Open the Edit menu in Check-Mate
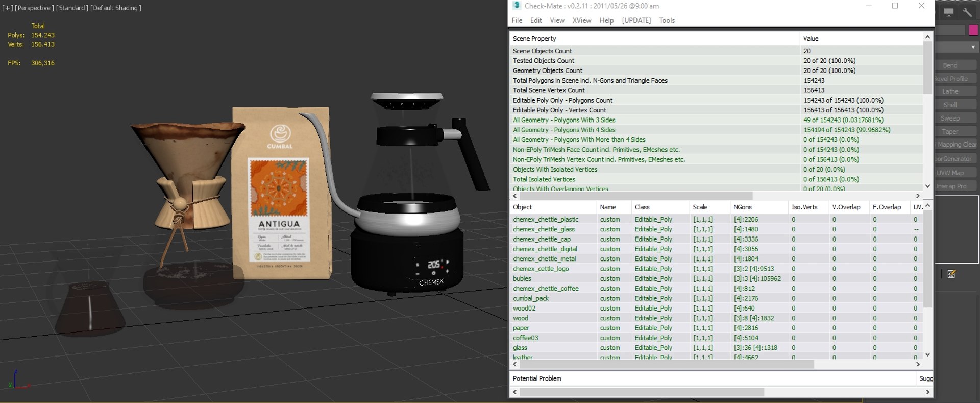Screen dimensions: 980x403 [x=536, y=20]
